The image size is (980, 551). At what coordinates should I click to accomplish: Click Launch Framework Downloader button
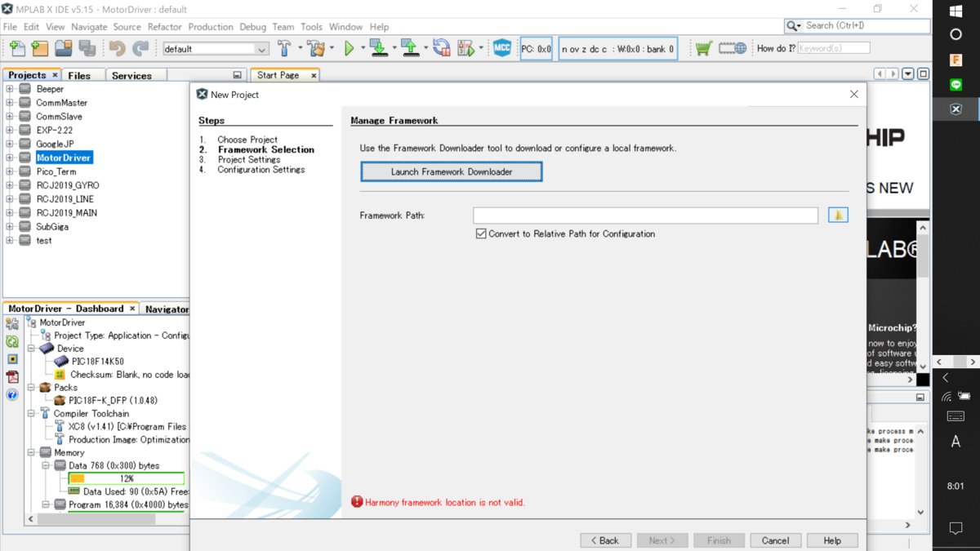tap(452, 171)
